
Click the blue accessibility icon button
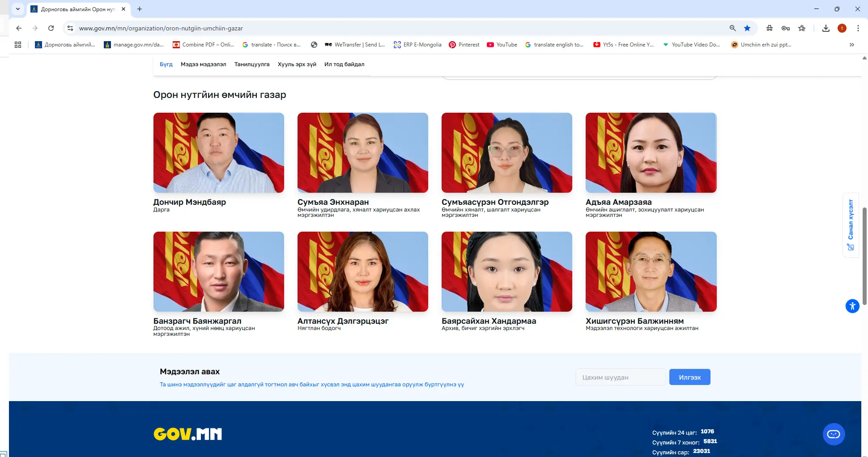(852, 306)
